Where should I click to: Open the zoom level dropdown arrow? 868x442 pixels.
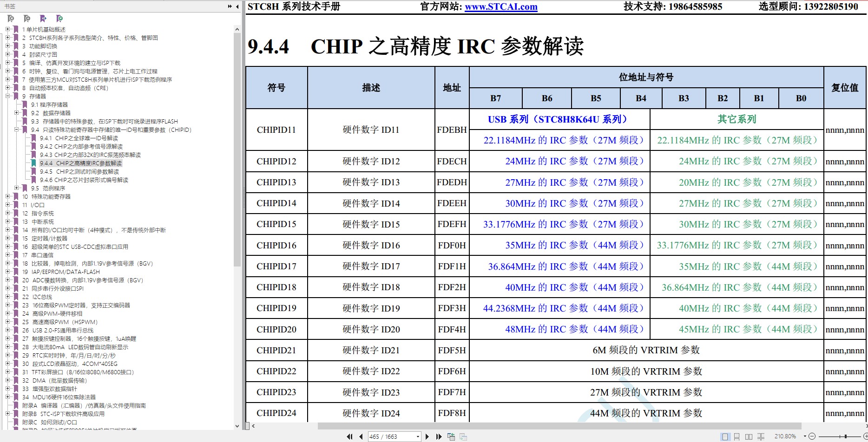[x=805, y=436]
